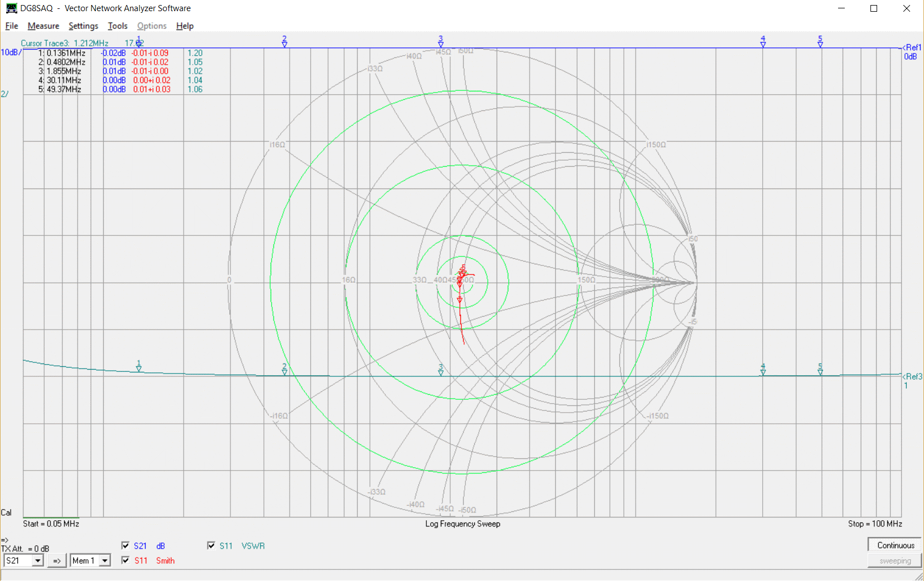Click the 150Ω label on the Smith chart

(586, 280)
